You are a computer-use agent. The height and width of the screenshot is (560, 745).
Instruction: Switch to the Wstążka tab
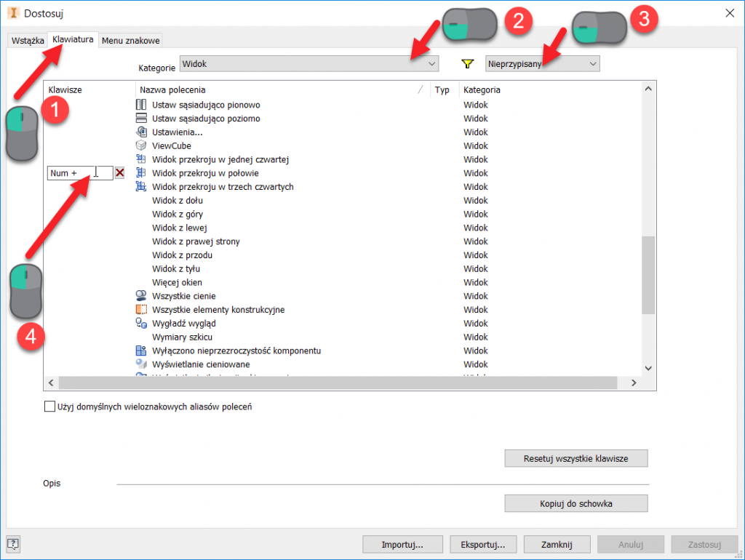pos(28,41)
